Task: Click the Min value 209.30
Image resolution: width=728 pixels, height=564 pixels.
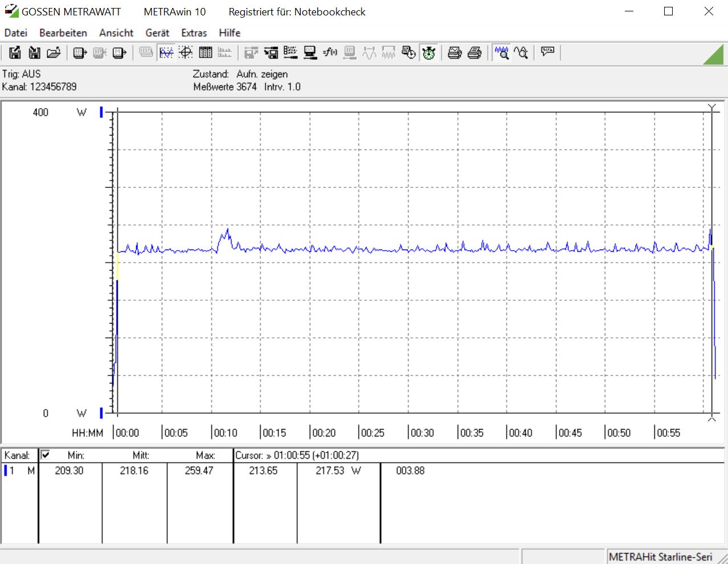Action: [x=69, y=471]
